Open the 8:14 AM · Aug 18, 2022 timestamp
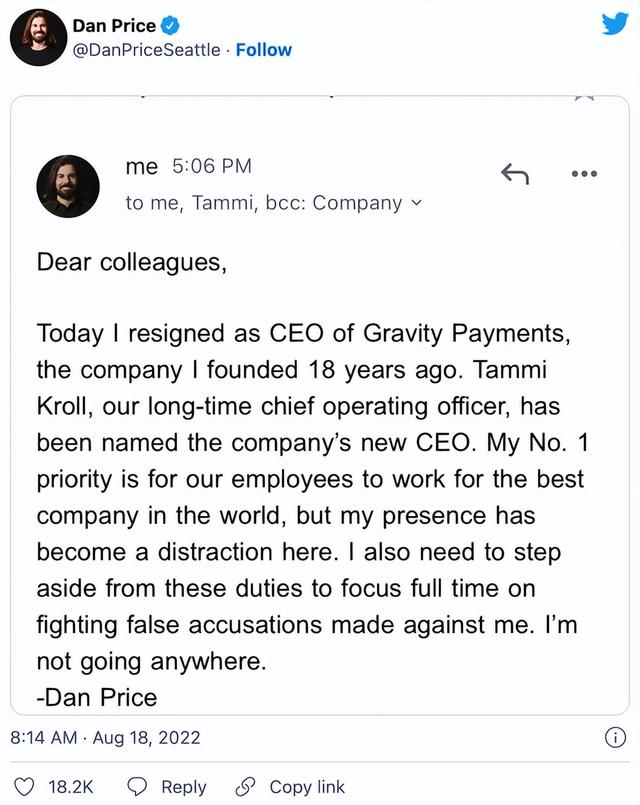Viewport: 640px width, 805px height. coord(105,738)
